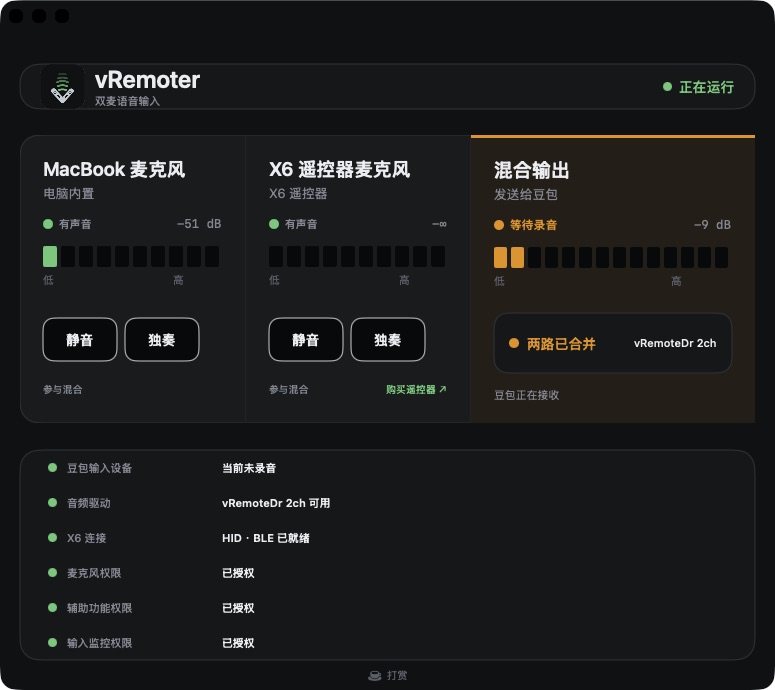
Task: Click the X6 连接 row label
Action: click(x=86, y=538)
